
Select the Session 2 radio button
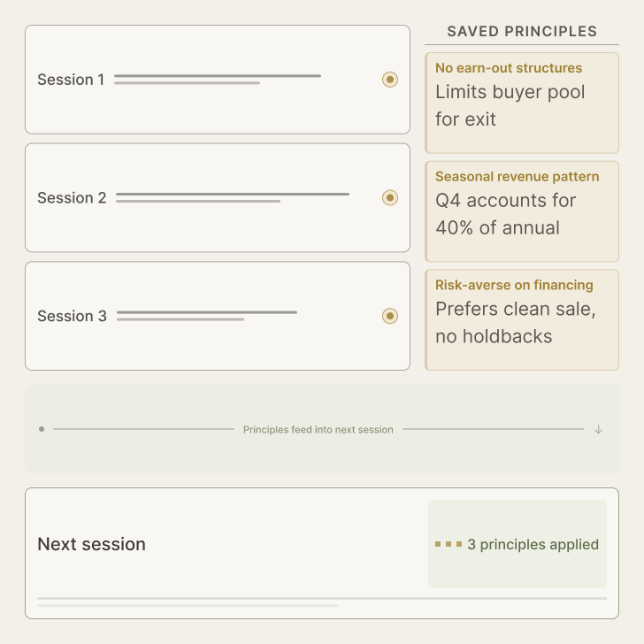[390, 198]
